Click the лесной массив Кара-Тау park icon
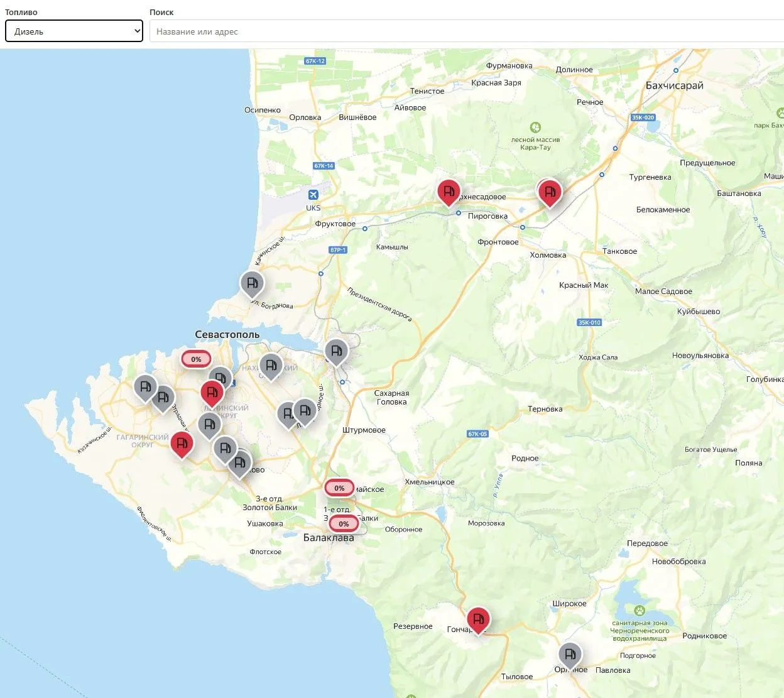Image resolution: width=784 pixels, height=698 pixels. point(535,128)
